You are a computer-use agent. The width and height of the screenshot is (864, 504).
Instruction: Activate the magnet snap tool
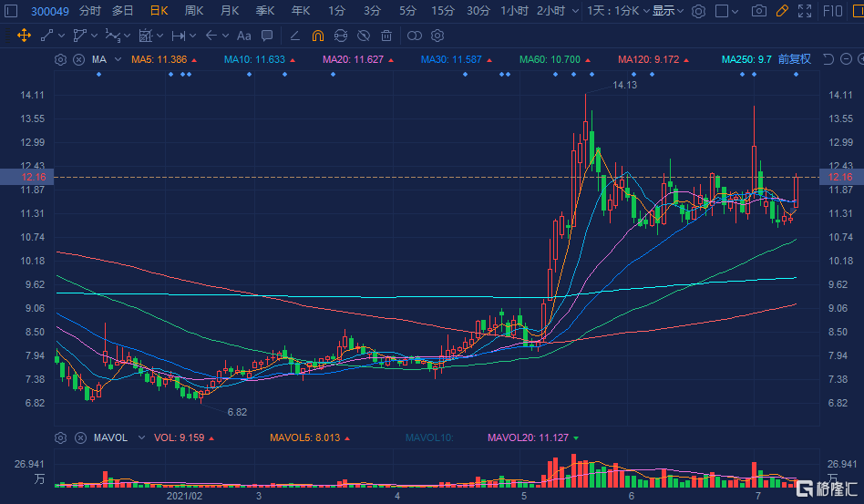point(317,36)
